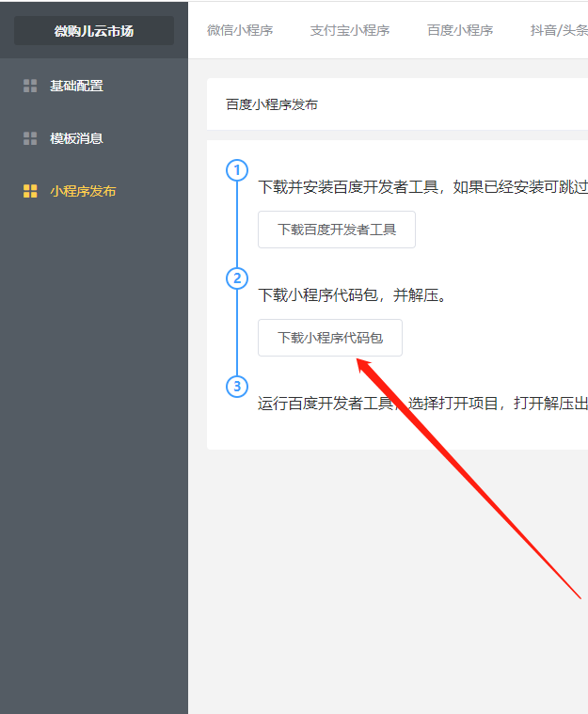The width and height of the screenshot is (588, 714).
Task: Click the 微购儿云市场 header logo
Action: tap(94, 31)
